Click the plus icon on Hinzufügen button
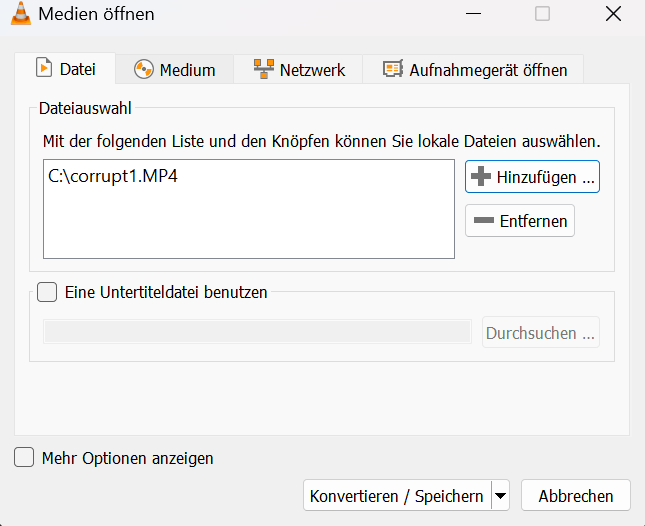Viewport: 645px width, 526px height. 481,176
